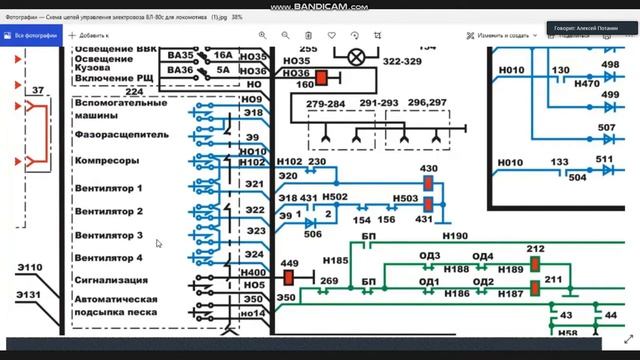This screenshot has height=360, width=640.
Task: Click the 'Н400' wire label
Action: coord(253,273)
